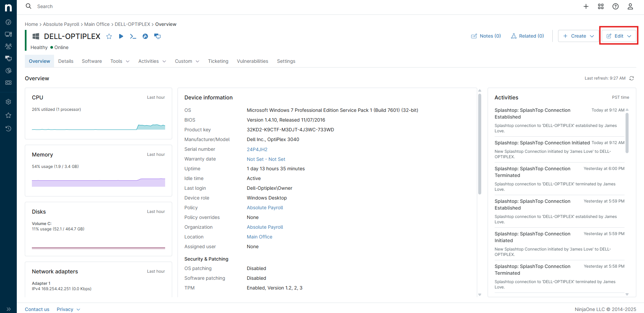Star DELL-OPTIPLEX as a favorite
The width and height of the screenshot is (644, 313).
tap(109, 36)
